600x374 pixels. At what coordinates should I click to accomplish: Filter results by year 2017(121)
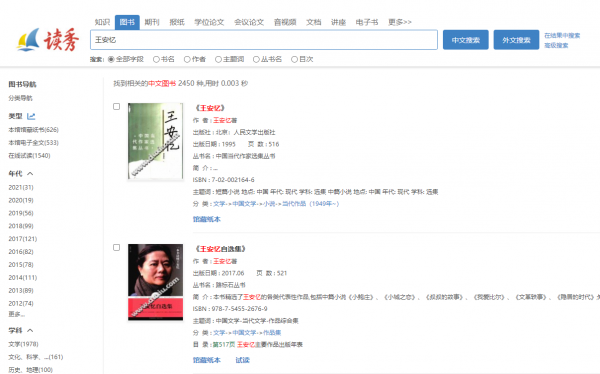click(x=23, y=239)
